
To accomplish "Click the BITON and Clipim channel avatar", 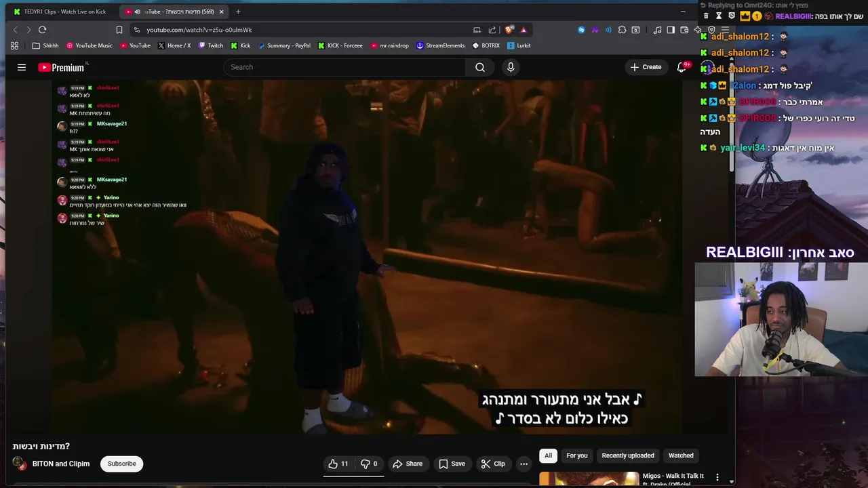I will pos(20,464).
